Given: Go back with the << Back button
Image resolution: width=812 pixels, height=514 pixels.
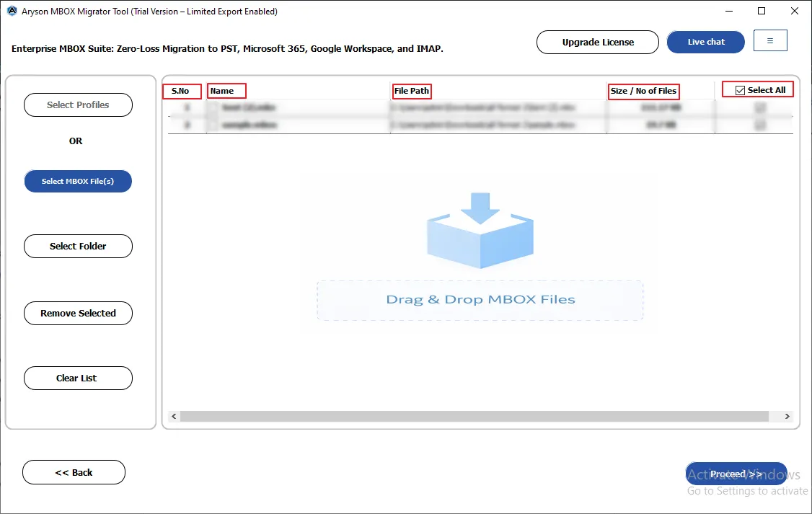Looking at the screenshot, I should [x=74, y=473].
